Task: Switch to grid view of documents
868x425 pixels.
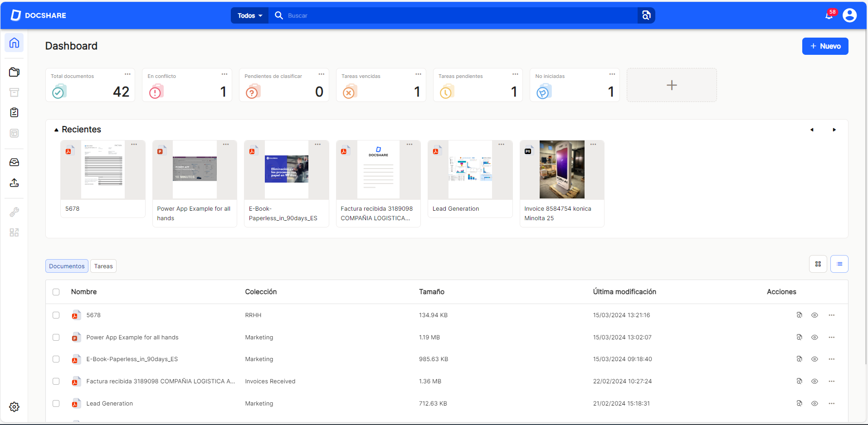Action: [x=818, y=264]
